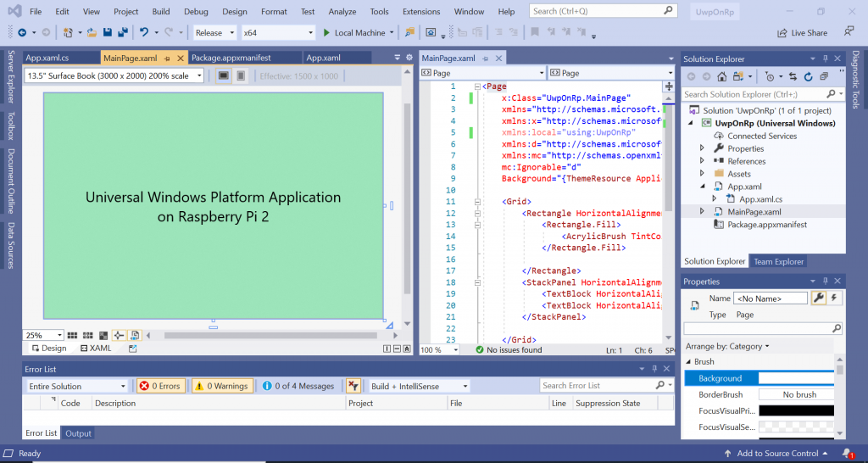Toggle the 0 Errors filter
This screenshot has height=463, width=868.
click(160, 386)
